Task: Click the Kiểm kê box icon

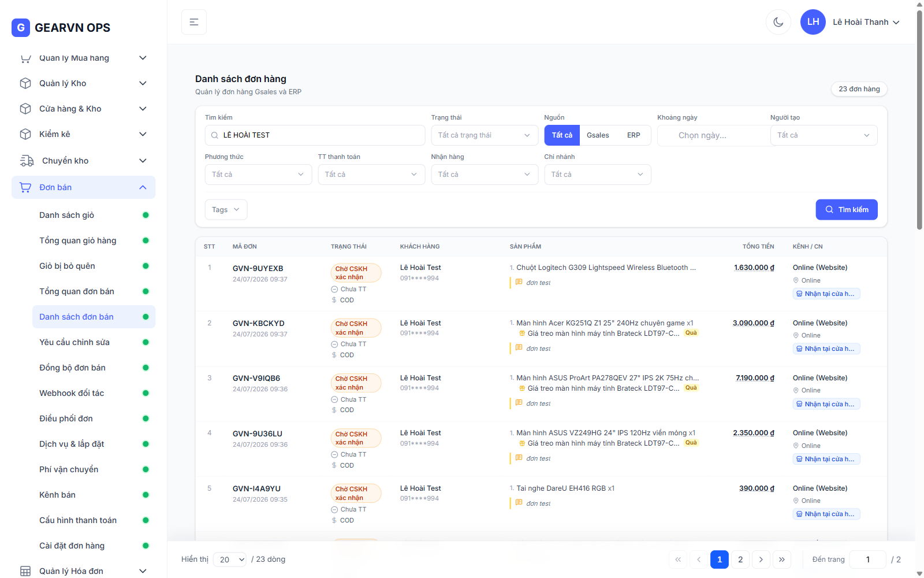Action: [25, 134]
